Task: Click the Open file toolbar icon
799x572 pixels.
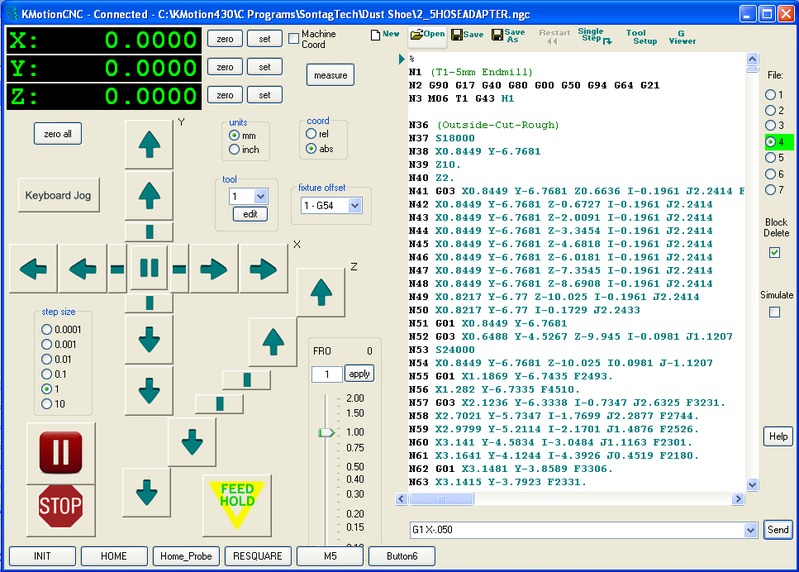Action: tap(428, 34)
